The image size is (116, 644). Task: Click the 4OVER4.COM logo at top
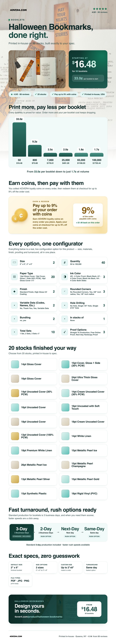[18, 10]
